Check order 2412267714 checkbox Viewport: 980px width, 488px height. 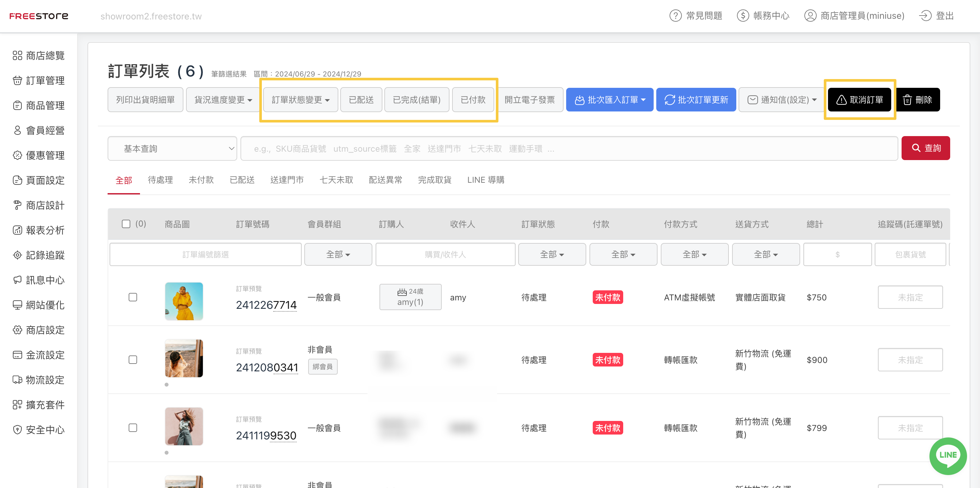click(133, 297)
